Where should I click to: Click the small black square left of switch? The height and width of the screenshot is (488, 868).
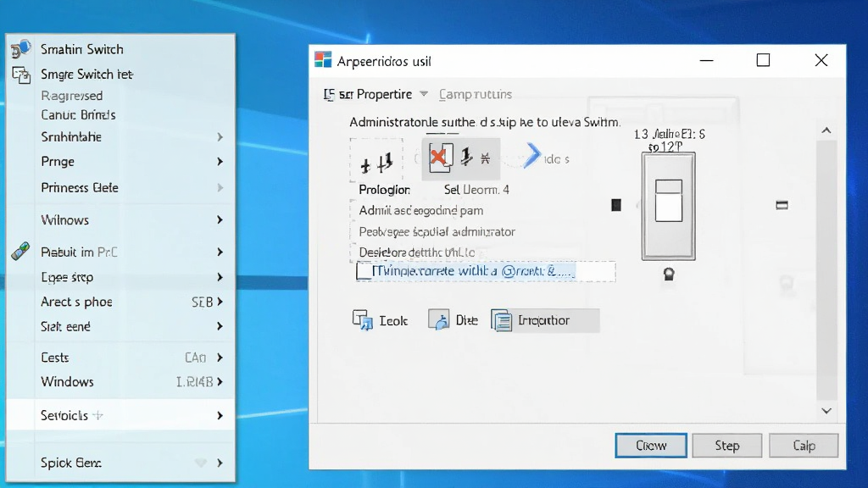click(x=616, y=205)
